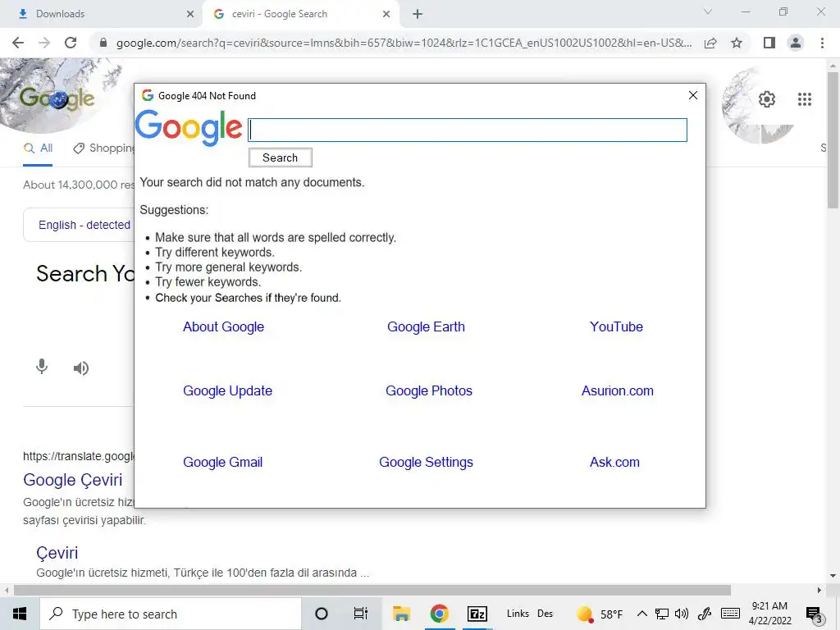
Task: Open the Google Earth link
Action: [426, 326]
